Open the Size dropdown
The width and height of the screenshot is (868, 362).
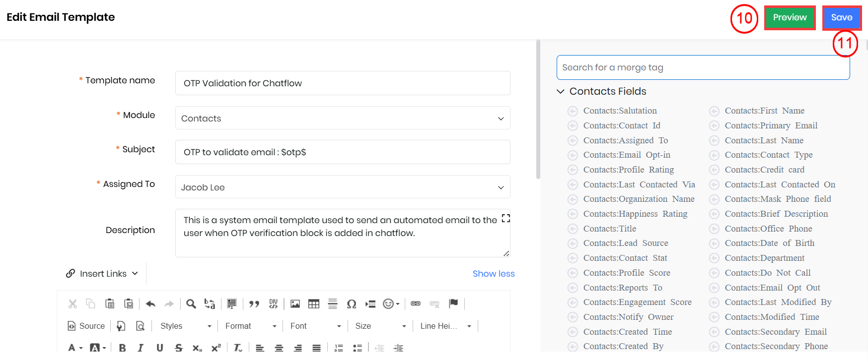point(381,326)
